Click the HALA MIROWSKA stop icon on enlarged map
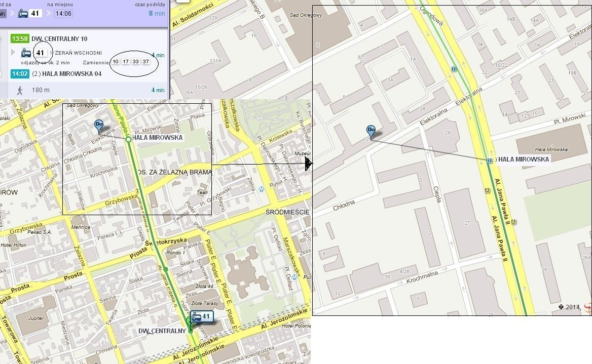Viewport: 592px width, 364px height. [489, 160]
